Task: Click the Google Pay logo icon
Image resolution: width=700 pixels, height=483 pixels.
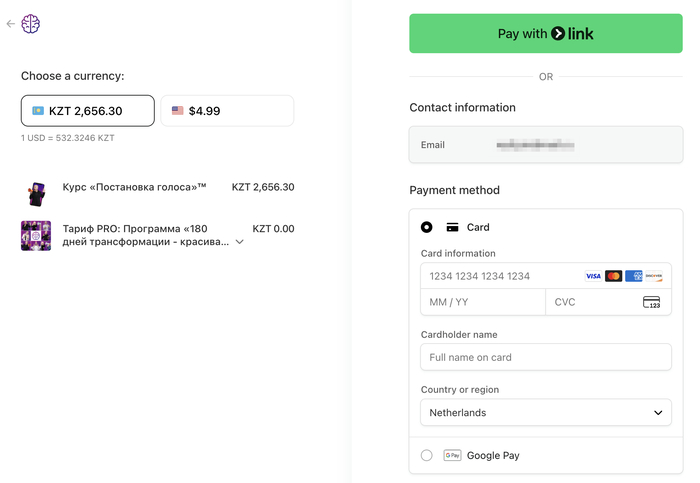Action: tap(452, 455)
